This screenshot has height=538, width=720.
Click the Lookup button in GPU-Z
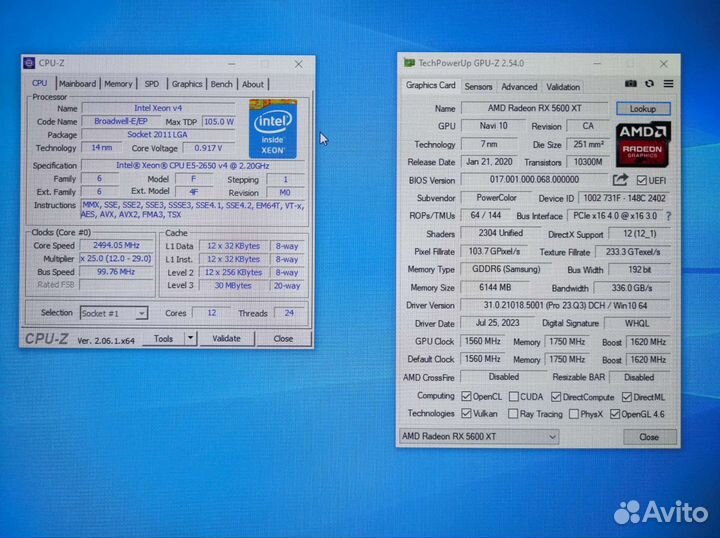click(643, 109)
